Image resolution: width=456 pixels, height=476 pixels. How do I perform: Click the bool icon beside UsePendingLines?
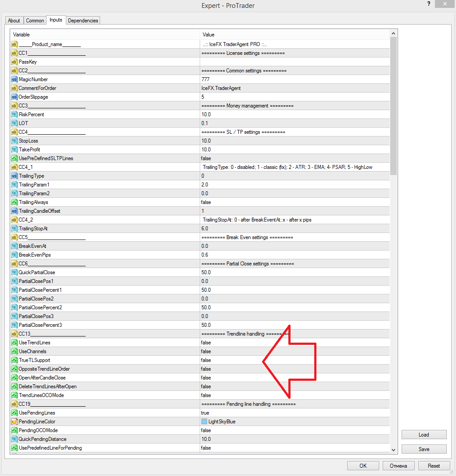14,413
